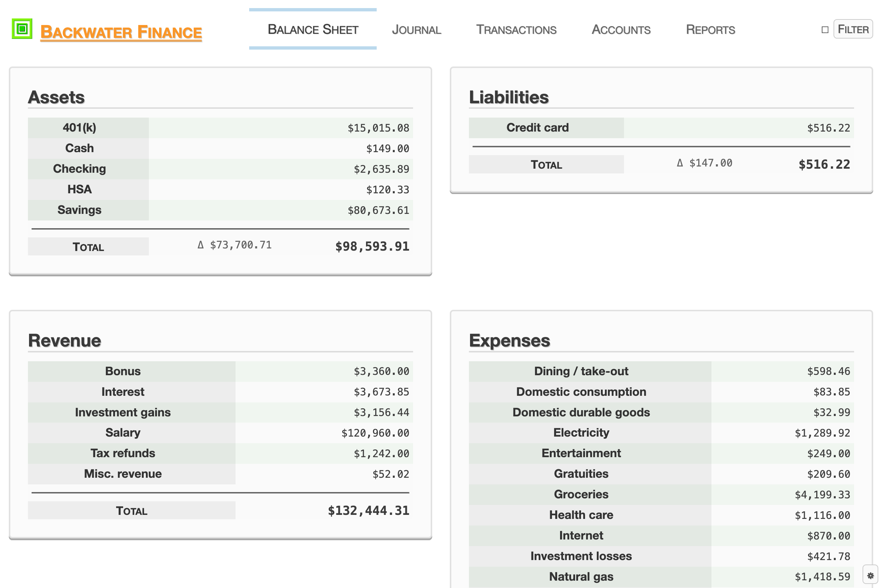Screen dimensions: 882x588
Task: Open the Investment gains revenue row
Action: click(123, 412)
